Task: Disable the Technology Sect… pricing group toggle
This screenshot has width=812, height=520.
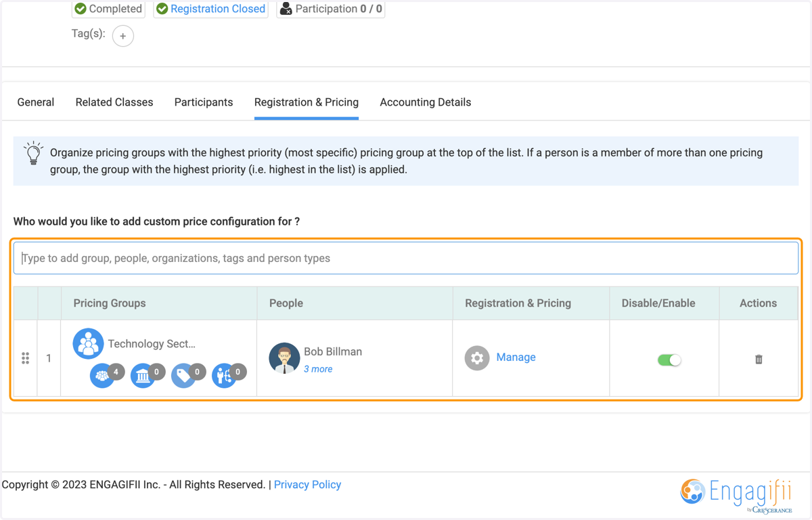Action: 669,360
